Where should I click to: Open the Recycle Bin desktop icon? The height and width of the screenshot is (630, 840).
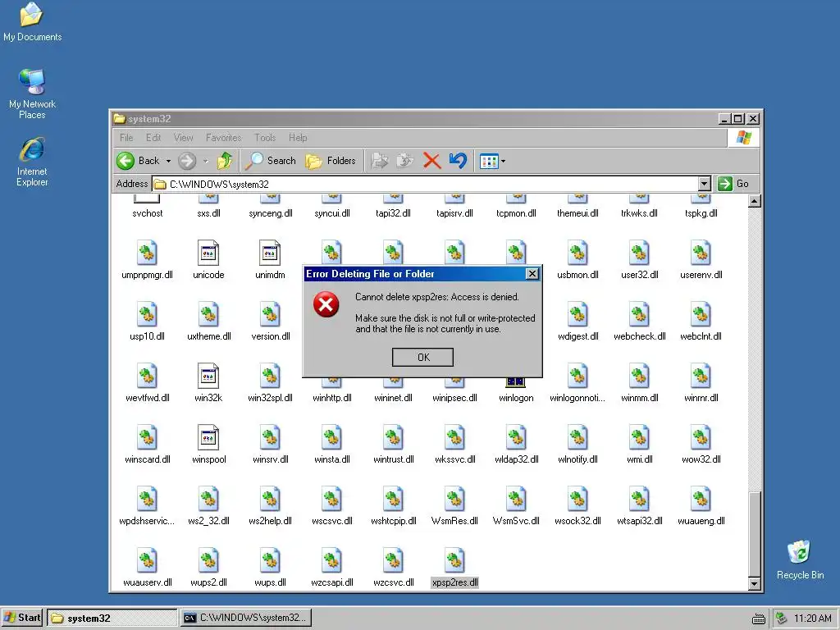[800, 559]
